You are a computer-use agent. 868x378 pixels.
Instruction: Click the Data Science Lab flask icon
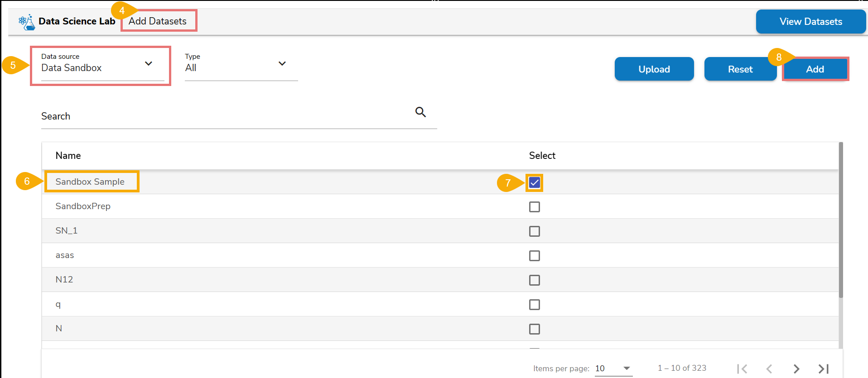(x=27, y=22)
